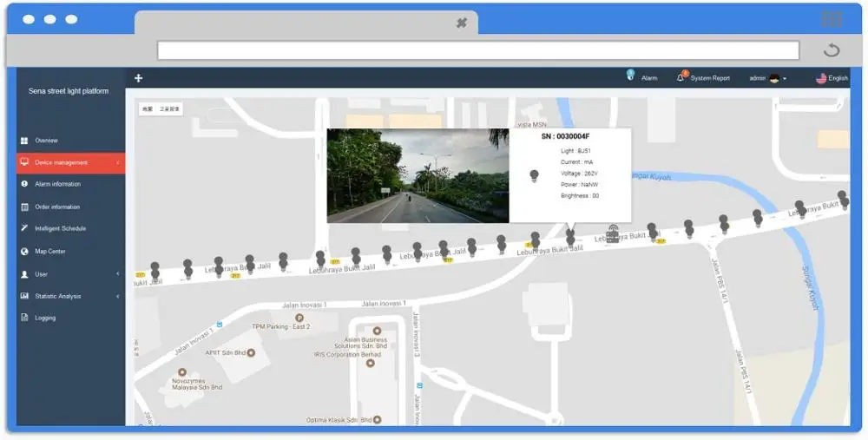
Task: Click the browser reload button
Action: [831, 49]
